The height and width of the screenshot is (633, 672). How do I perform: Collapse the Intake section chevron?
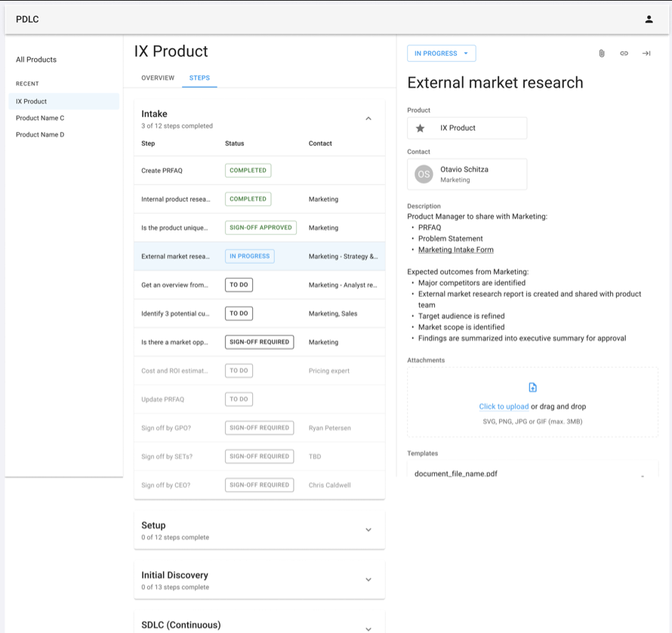[368, 119]
